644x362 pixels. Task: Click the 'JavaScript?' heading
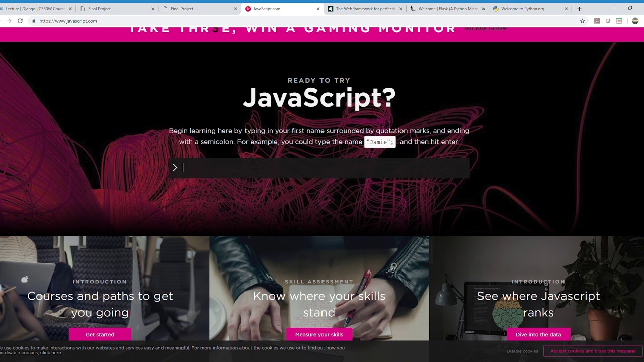(319, 98)
